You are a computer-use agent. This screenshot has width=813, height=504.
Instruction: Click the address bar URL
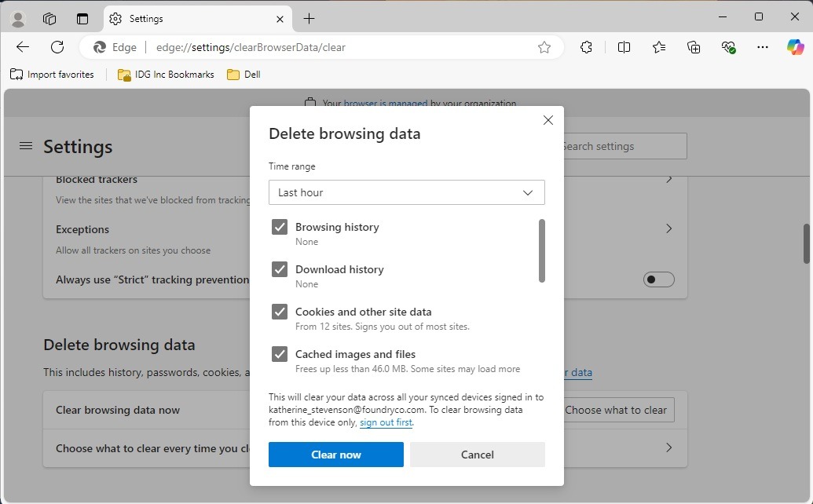coord(251,48)
